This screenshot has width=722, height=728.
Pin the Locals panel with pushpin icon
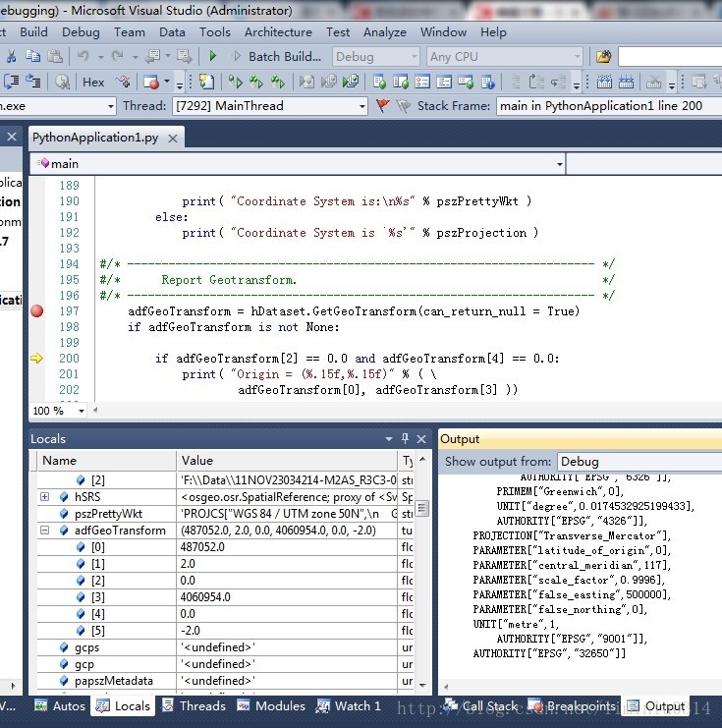click(x=405, y=438)
